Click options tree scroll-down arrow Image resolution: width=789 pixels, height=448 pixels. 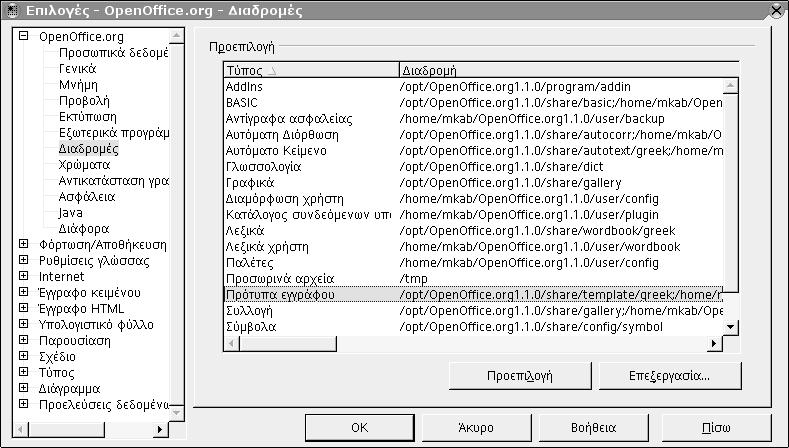176,413
